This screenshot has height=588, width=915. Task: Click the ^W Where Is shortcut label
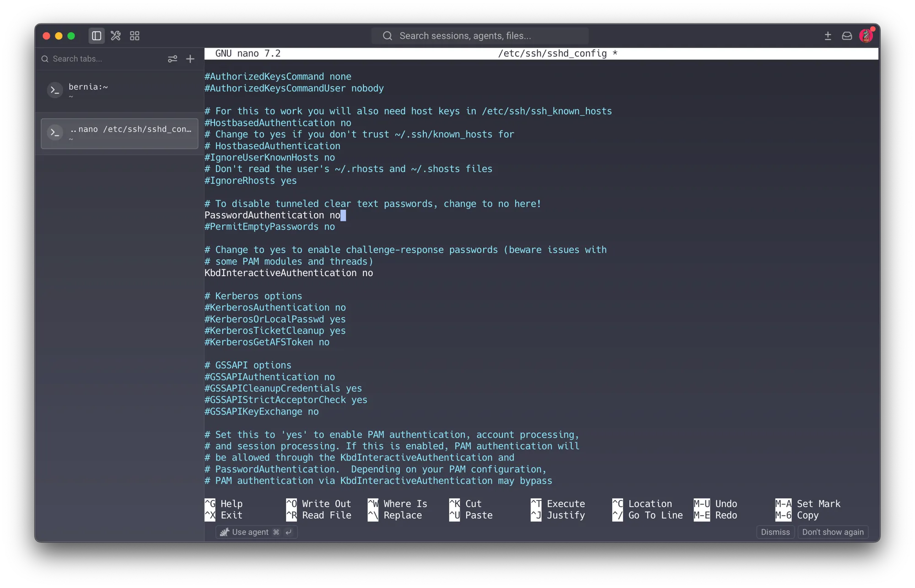click(x=398, y=503)
